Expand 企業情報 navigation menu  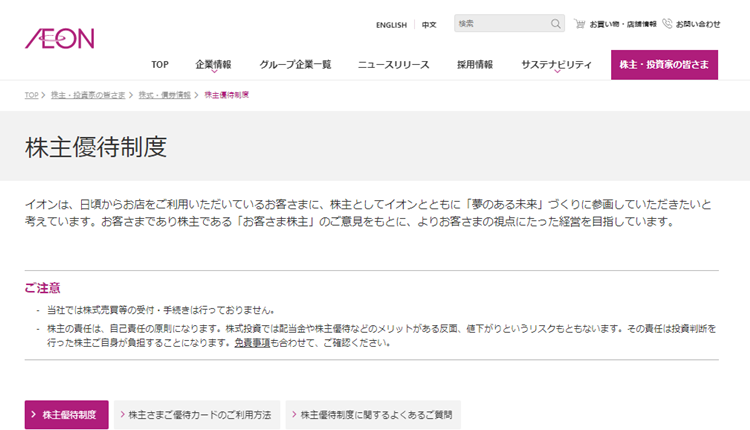click(x=213, y=65)
